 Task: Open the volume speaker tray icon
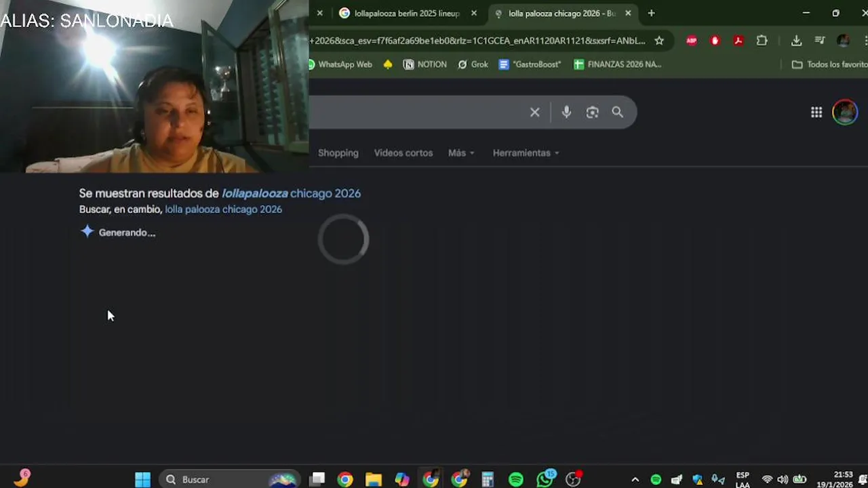pyautogui.click(x=783, y=479)
